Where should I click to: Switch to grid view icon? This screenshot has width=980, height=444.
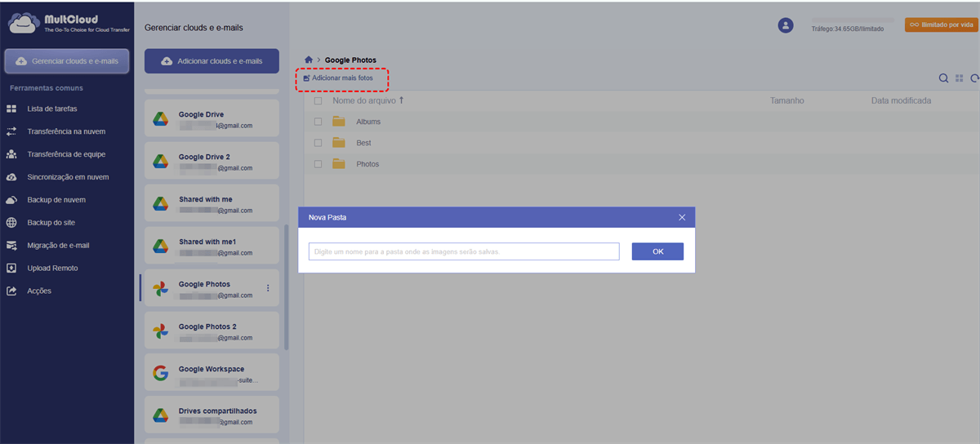coord(960,78)
